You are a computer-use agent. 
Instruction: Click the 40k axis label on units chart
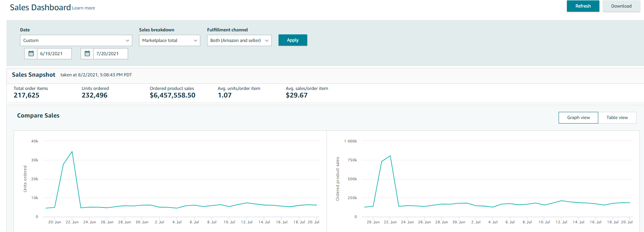tap(35, 141)
